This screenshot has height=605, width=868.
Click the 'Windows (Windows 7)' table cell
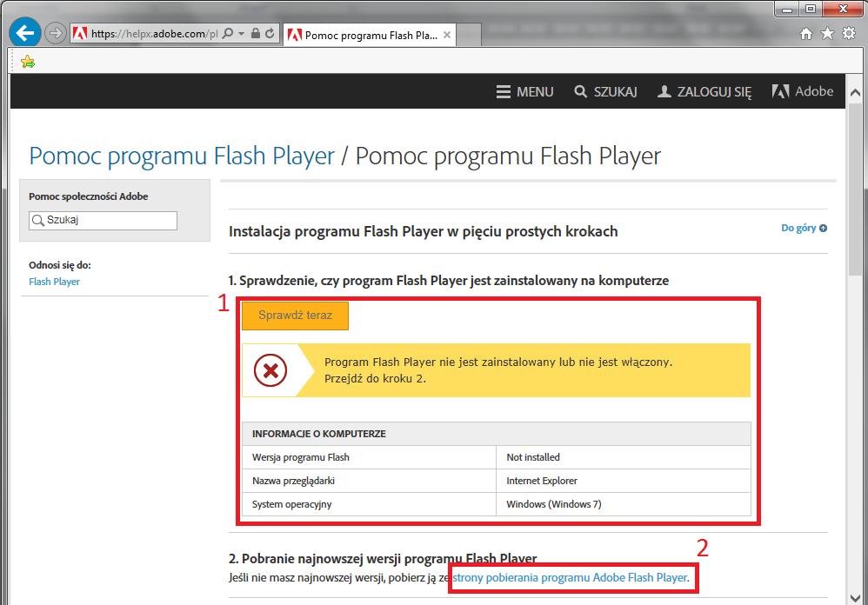(x=624, y=504)
